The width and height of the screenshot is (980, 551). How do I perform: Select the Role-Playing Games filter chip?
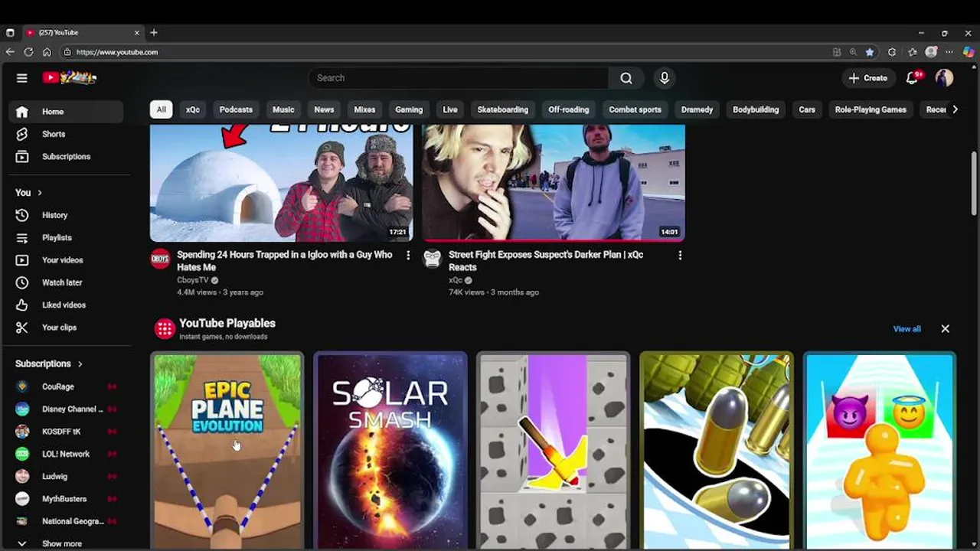coord(871,109)
